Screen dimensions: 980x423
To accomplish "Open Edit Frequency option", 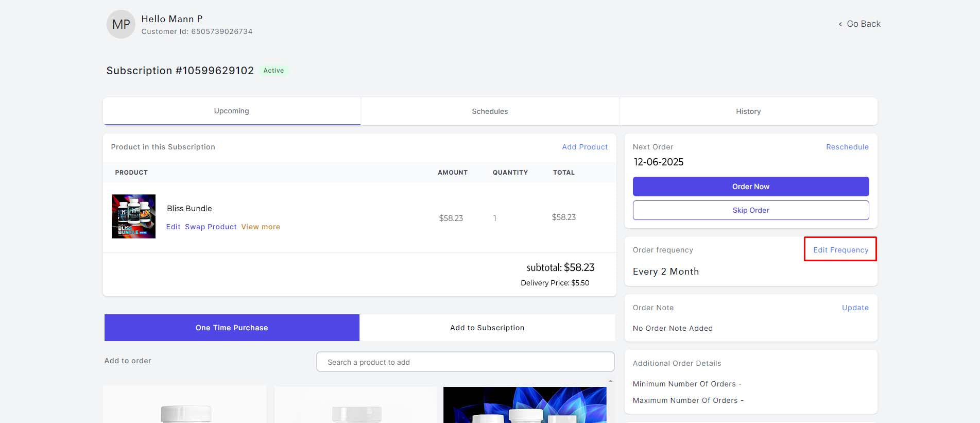I will (x=840, y=250).
